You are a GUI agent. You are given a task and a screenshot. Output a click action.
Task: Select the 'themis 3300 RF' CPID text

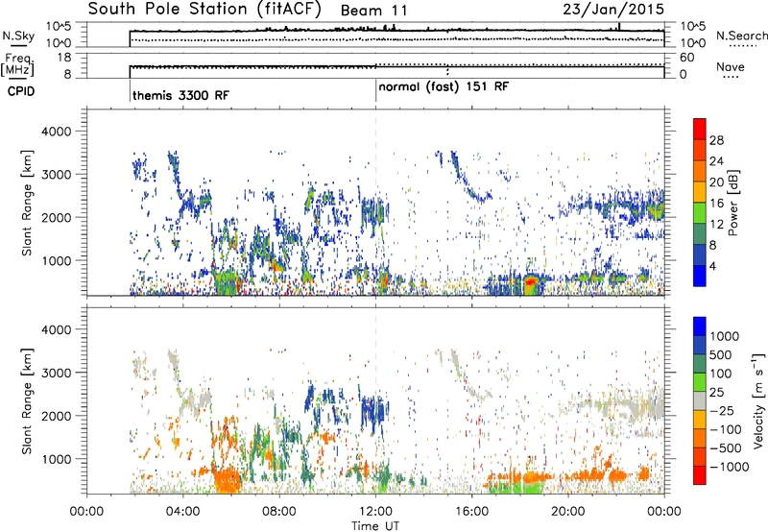click(180, 95)
